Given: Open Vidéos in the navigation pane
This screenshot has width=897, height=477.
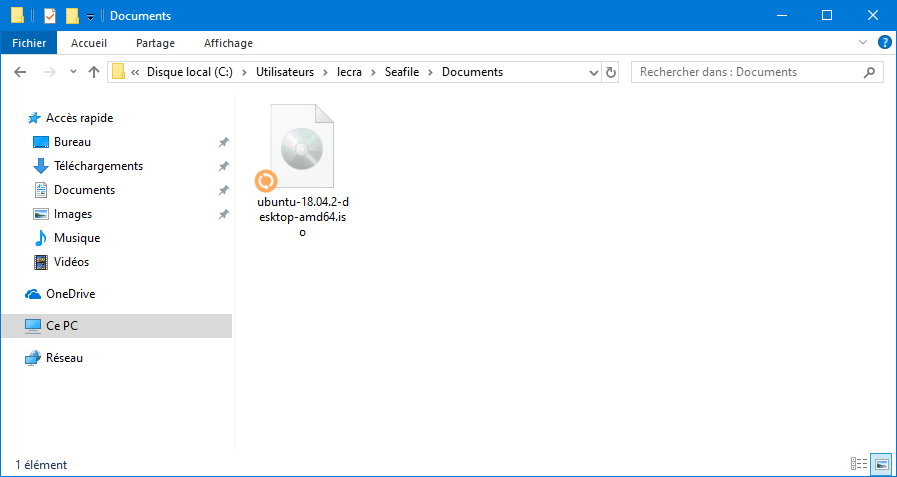Looking at the screenshot, I should [x=71, y=262].
